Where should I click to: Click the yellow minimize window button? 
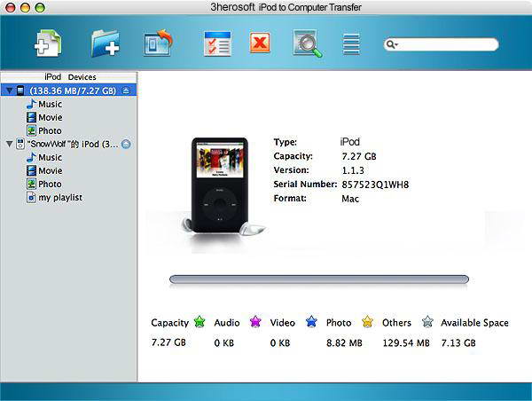[26, 7]
